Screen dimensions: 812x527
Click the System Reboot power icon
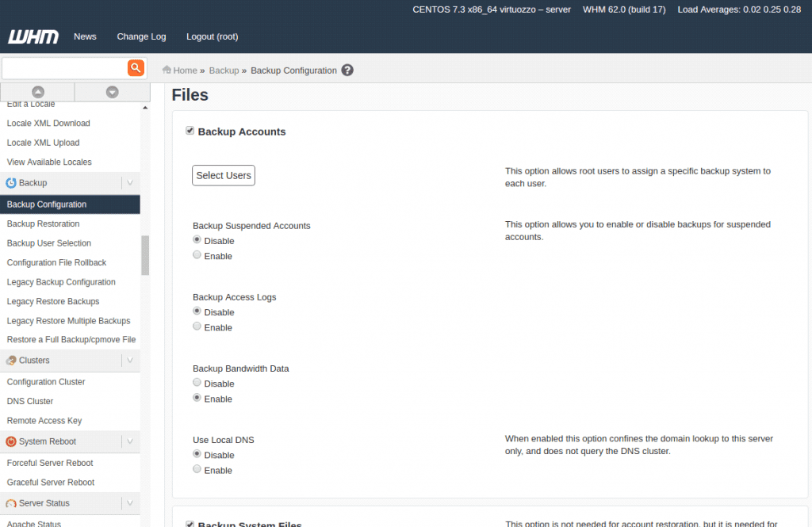[x=11, y=442]
